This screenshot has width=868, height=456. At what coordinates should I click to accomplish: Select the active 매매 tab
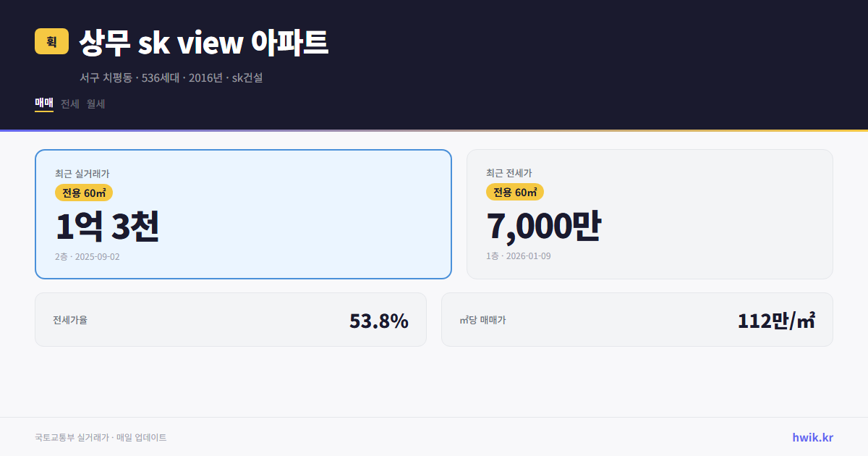click(x=43, y=104)
